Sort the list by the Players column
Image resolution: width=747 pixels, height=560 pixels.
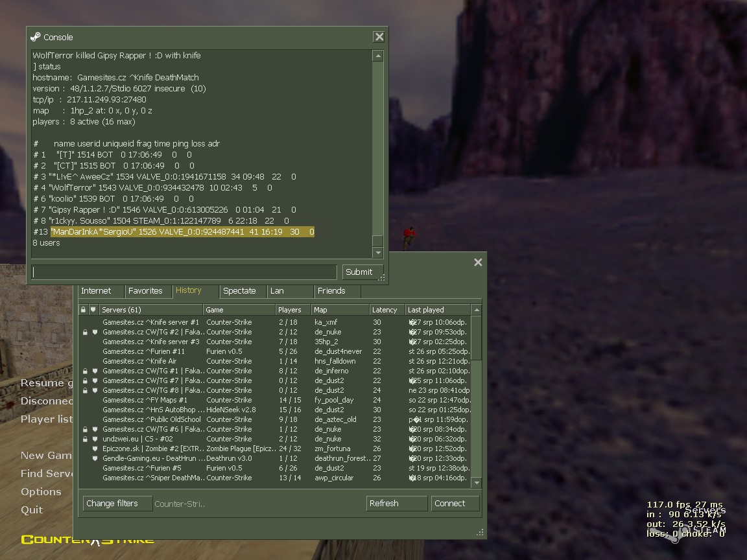(x=293, y=310)
